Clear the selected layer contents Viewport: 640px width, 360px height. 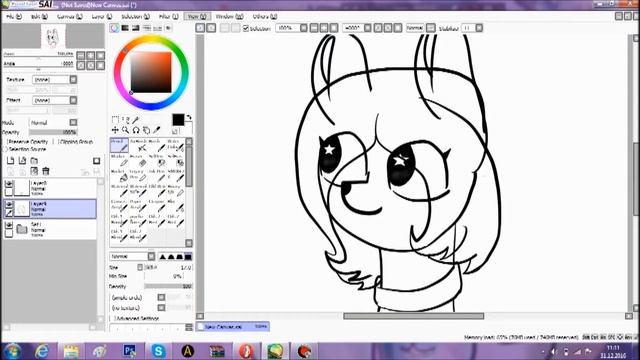(x=34, y=171)
